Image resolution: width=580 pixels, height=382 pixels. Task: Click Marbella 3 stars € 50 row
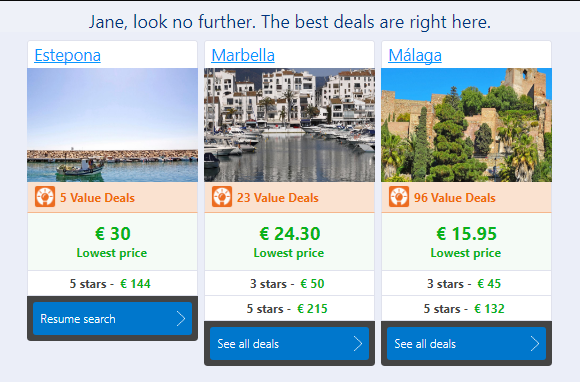pos(289,284)
